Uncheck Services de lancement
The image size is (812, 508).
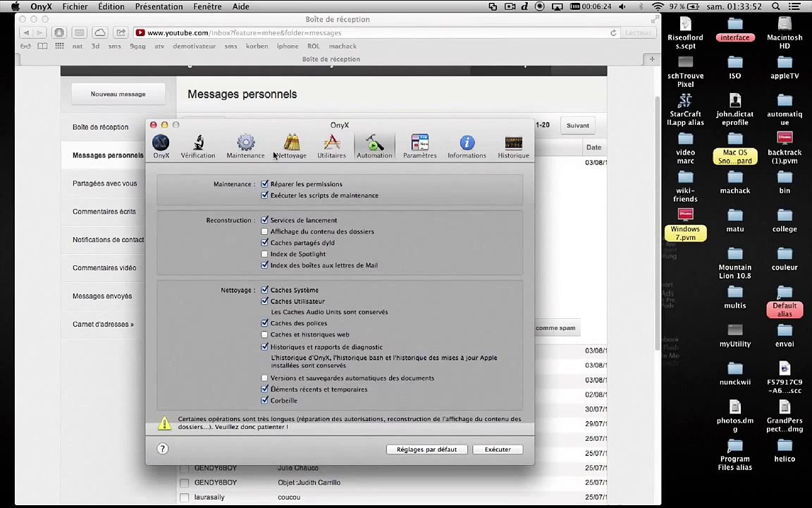pos(264,220)
